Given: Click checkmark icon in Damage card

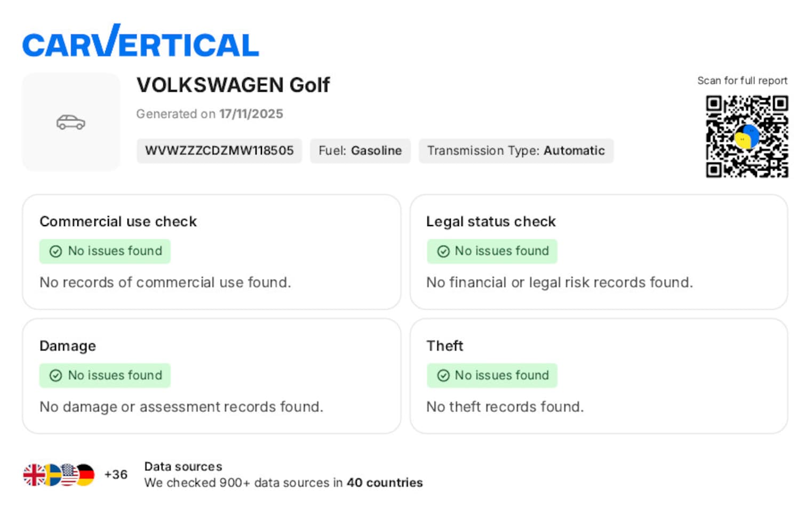Looking at the screenshot, I should click(55, 375).
